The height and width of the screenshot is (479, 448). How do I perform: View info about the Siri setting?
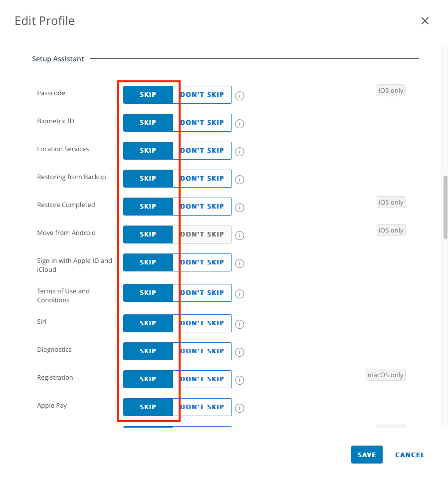pos(239,324)
